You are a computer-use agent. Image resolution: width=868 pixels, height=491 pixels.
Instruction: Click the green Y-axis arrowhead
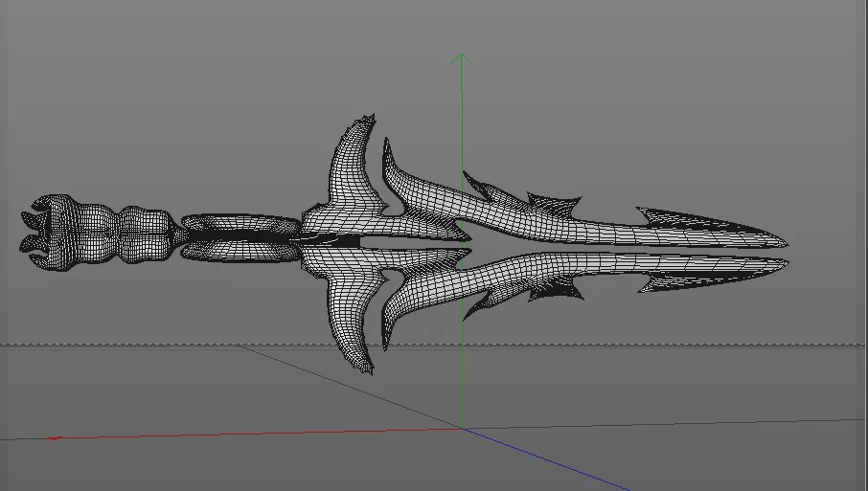click(x=462, y=59)
